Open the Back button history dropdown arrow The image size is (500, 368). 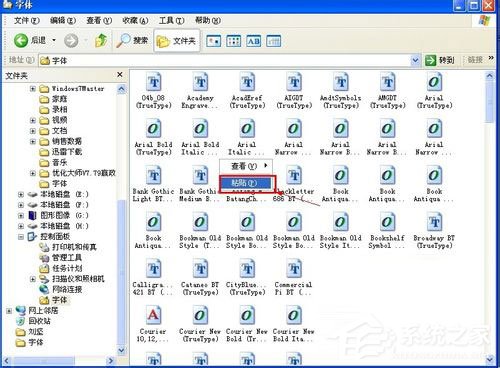pos(54,41)
